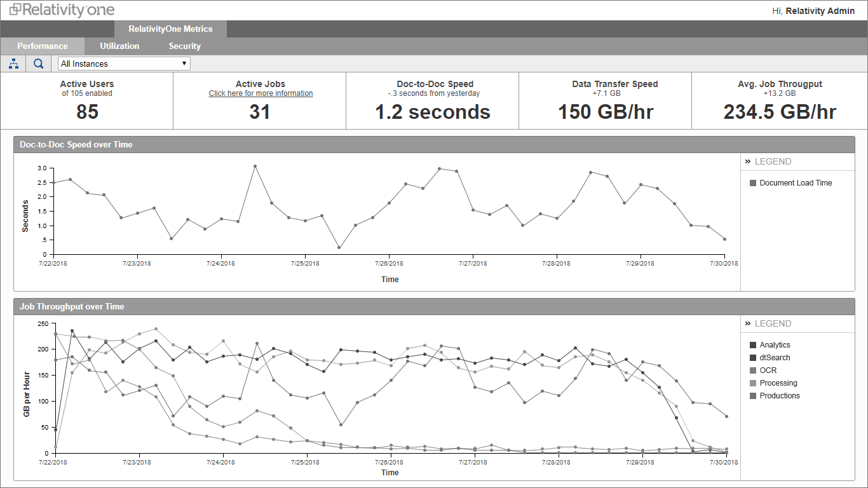
Task: Click the RelativityOne logo
Action: pos(62,10)
